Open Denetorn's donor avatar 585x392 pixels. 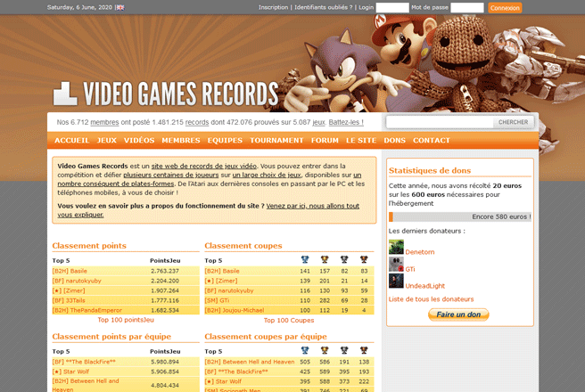[396, 248]
